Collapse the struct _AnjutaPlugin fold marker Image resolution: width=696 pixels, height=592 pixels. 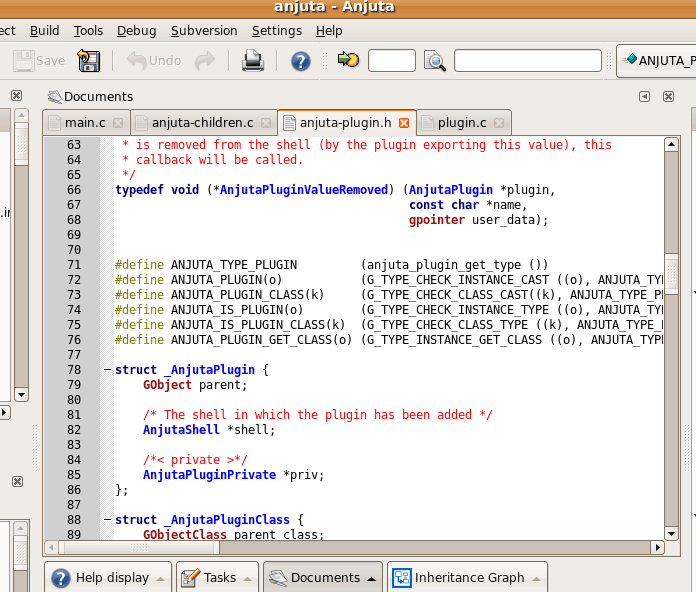point(107,370)
